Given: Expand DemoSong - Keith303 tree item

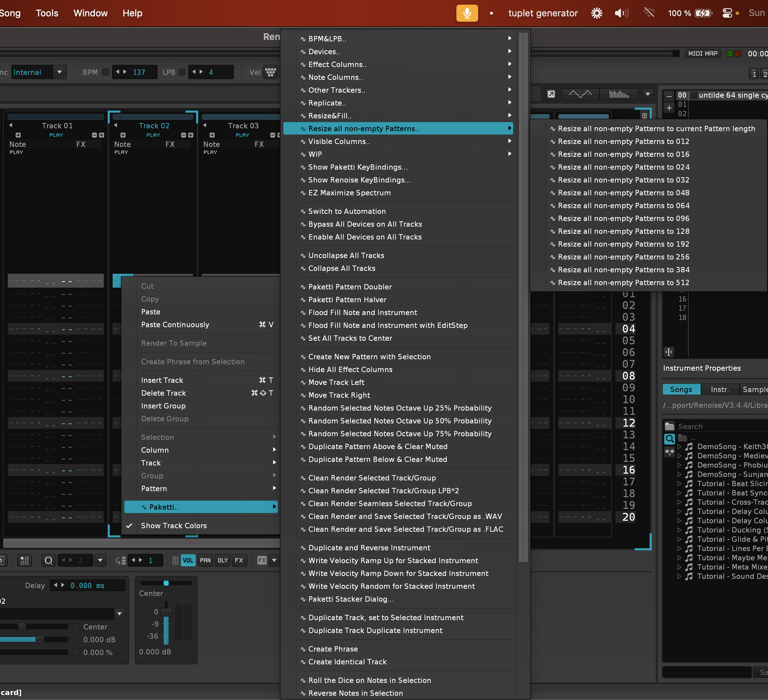Looking at the screenshot, I should (679, 446).
